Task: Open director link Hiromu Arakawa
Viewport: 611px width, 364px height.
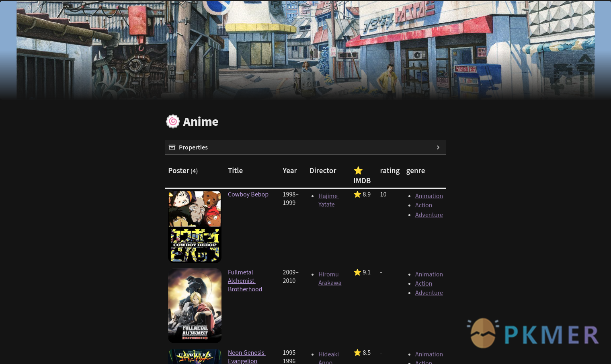Action: pyautogui.click(x=330, y=278)
